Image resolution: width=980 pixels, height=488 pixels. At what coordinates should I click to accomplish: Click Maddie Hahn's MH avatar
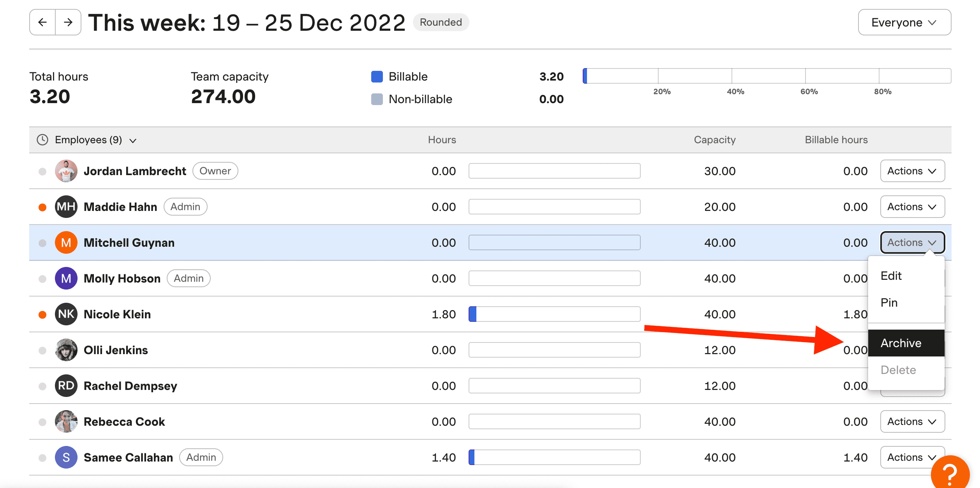[66, 207]
